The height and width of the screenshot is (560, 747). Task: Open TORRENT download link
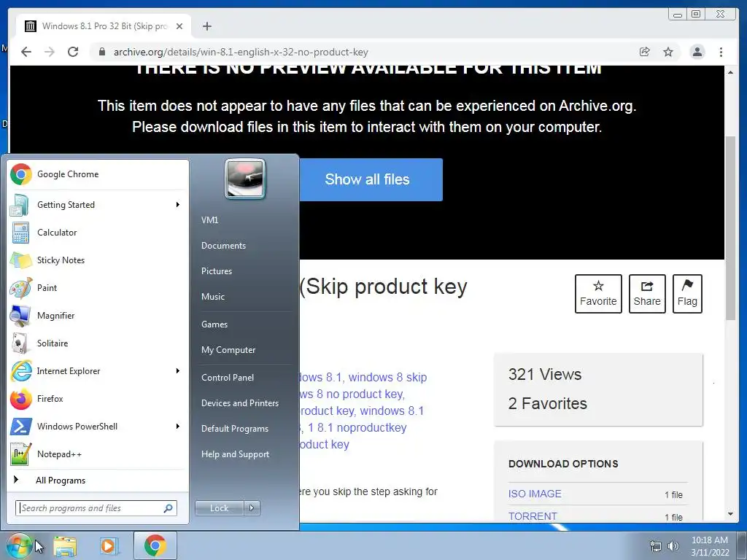tap(533, 516)
